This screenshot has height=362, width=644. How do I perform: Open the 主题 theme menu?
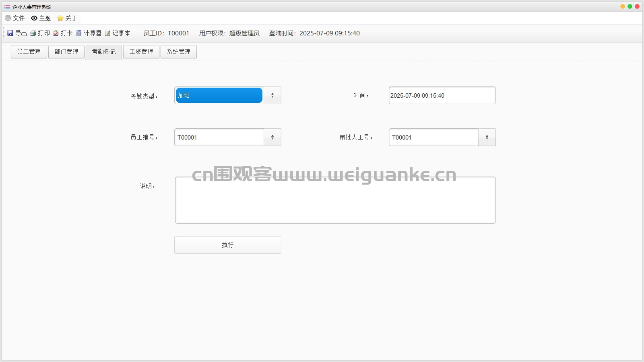click(x=41, y=18)
